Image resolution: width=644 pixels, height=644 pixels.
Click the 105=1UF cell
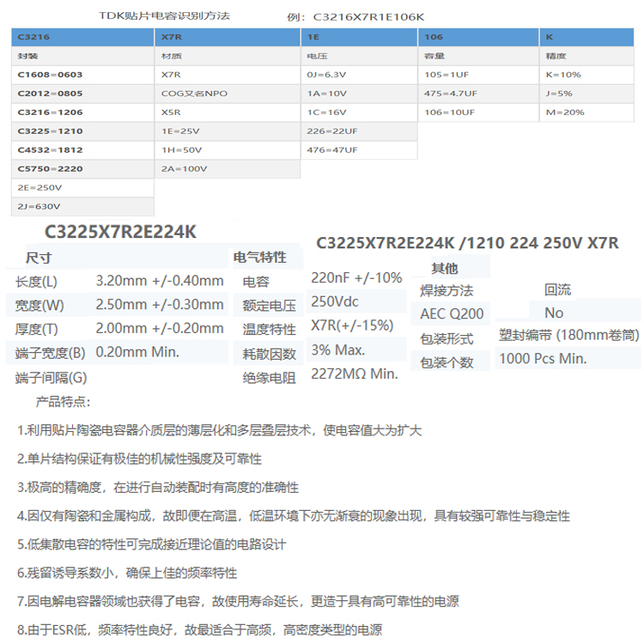coord(478,75)
